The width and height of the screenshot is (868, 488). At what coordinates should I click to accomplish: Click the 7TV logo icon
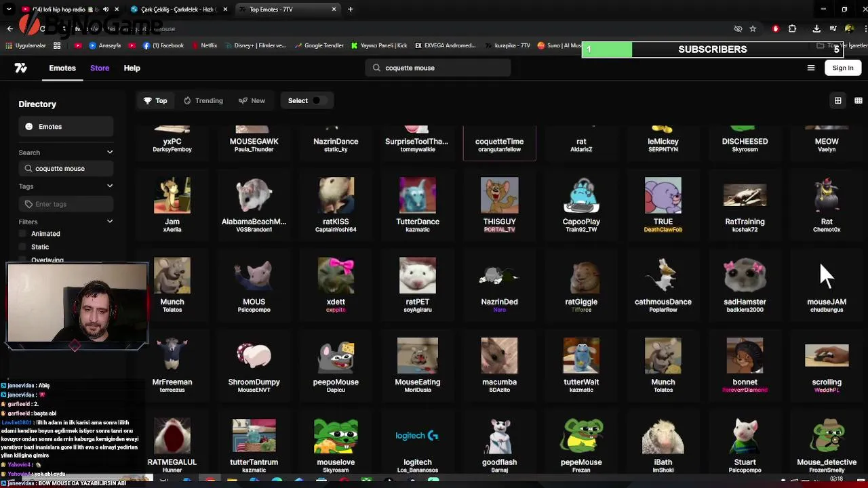(x=21, y=68)
